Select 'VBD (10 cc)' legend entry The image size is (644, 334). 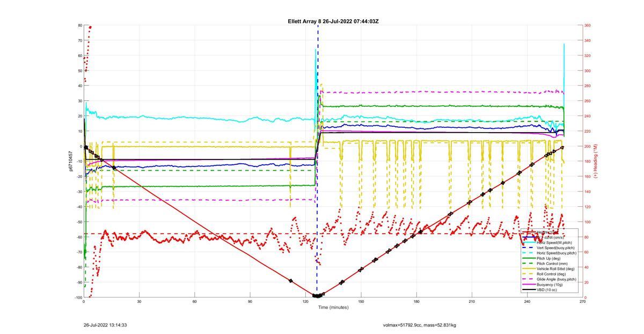pyautogui.click(x=548, y=289)
